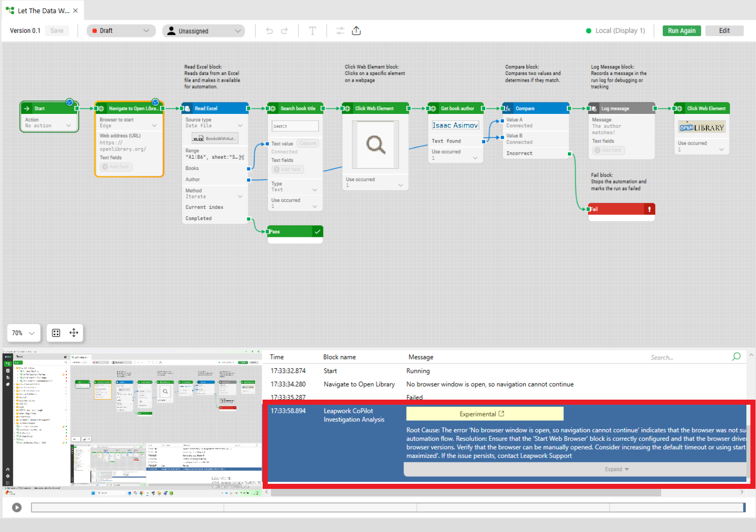This screenshot has width=756, height=532.
Task: Click the export/share flow icon
Action: click(x=356, y=30)
